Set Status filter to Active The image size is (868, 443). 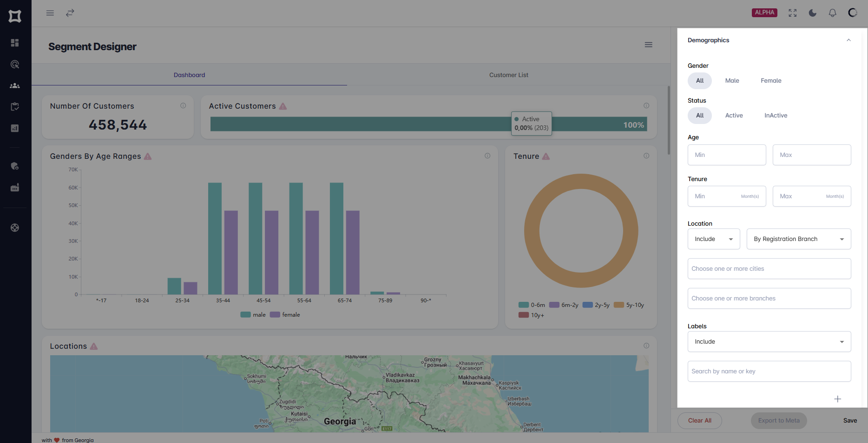[x=734, y=115]
